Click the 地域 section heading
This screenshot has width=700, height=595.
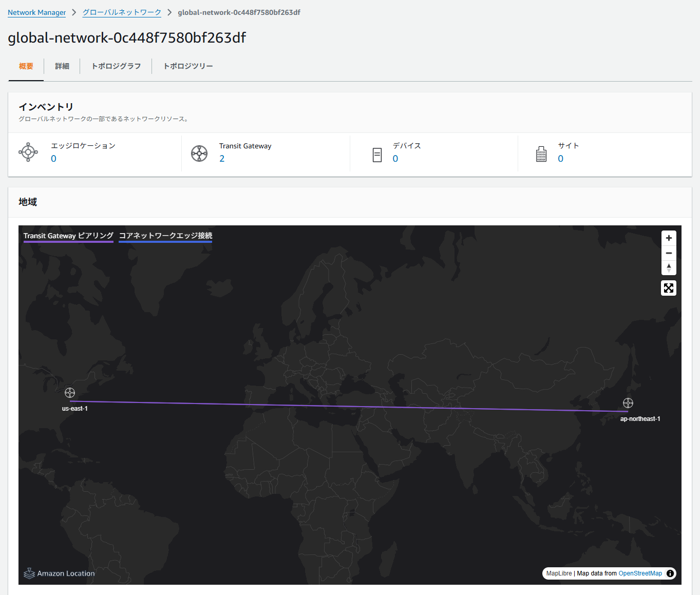[x=28, y=202]
